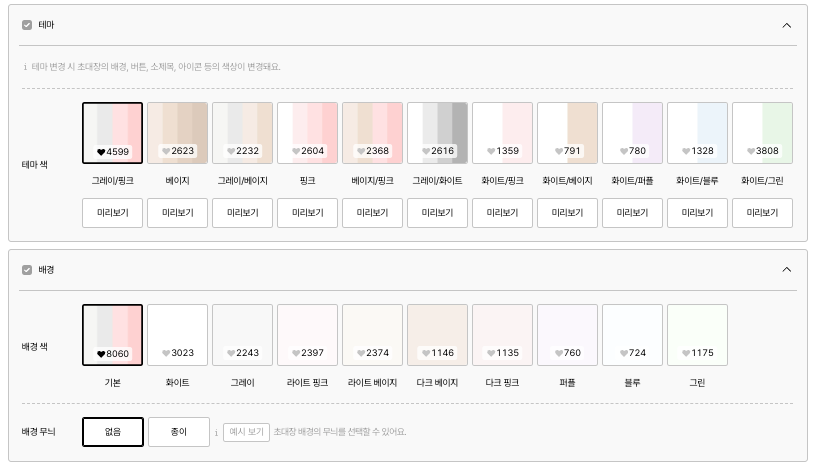Preview the 화이트/베이지 theme

point(567,213)
